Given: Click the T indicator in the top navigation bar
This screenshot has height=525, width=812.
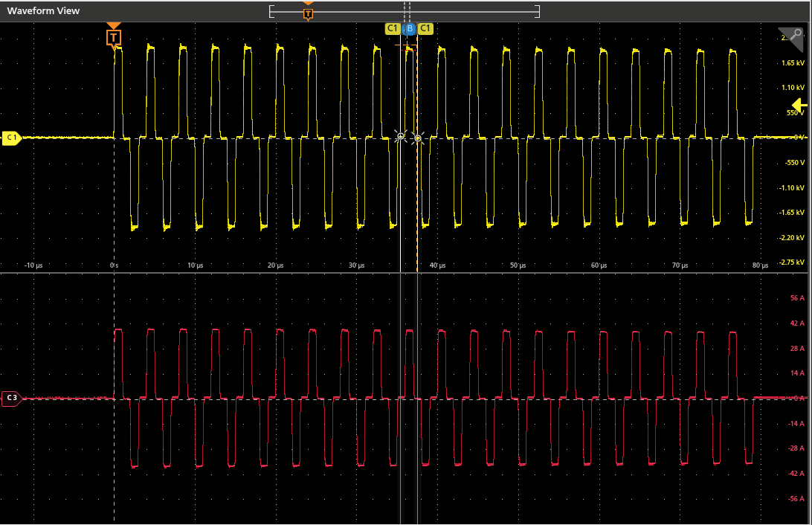Looking at the screenshot, I should click(308, 11).
